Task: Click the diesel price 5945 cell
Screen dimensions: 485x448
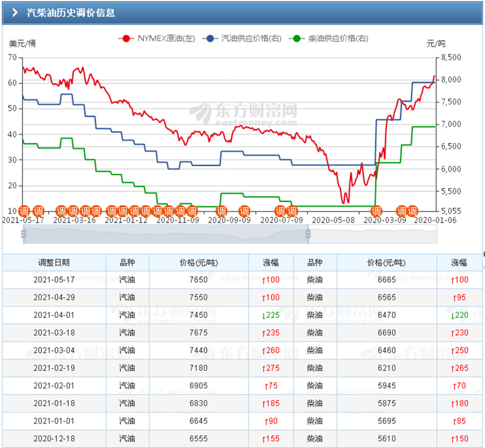Action: [387, 385]
